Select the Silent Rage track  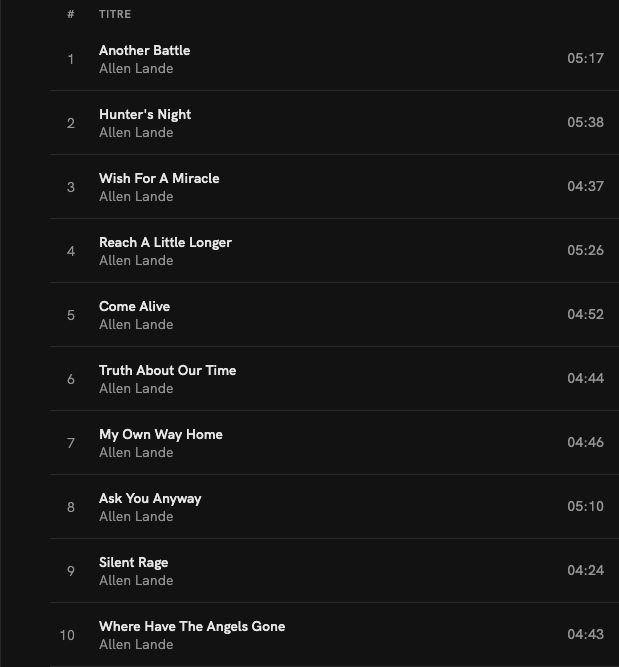click(x=133, y=562)
